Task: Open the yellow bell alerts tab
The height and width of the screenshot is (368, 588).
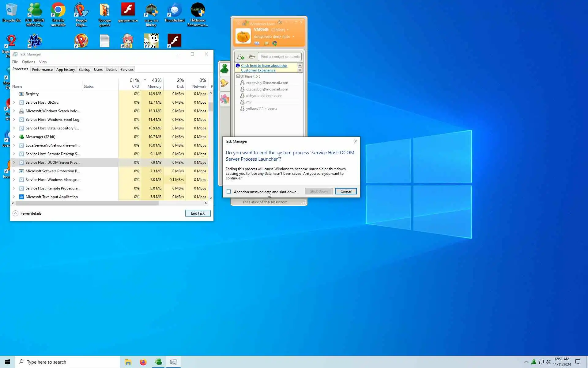Action: pos(224,83)
